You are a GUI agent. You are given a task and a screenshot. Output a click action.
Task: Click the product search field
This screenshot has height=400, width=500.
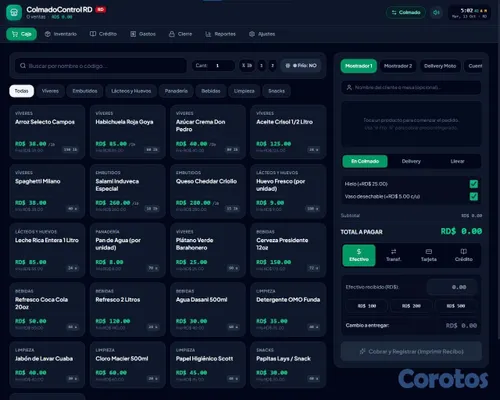101,66
